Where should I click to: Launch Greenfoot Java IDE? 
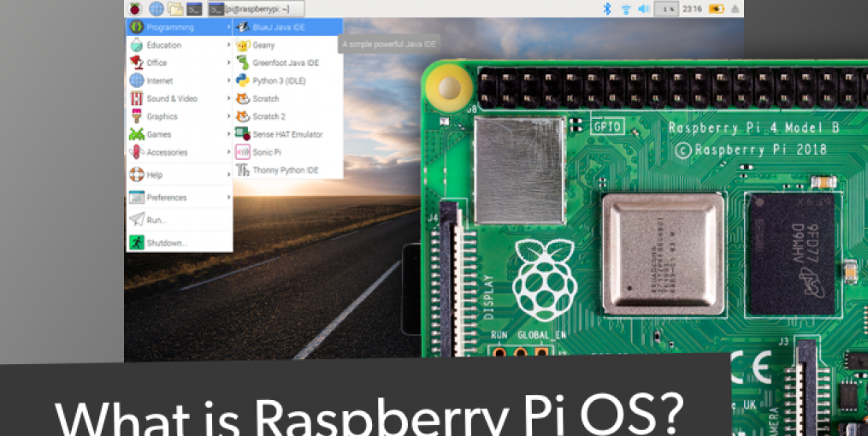coord(288,62)
